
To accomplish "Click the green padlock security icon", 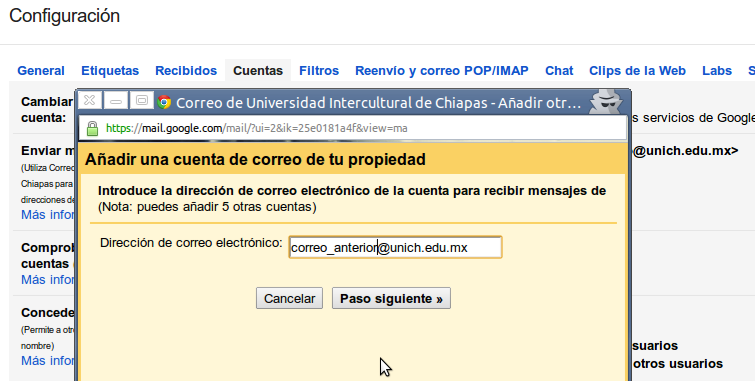I will click(x=92, y=129).
